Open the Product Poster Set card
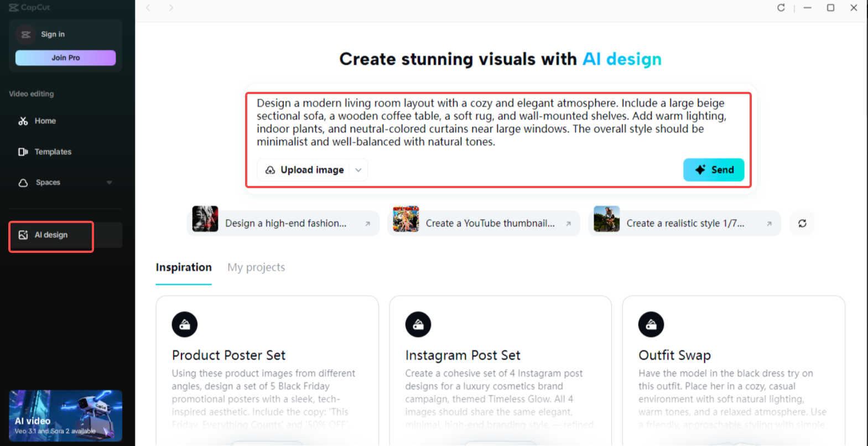This screenshot has width=868, height=446. point(267,371)
